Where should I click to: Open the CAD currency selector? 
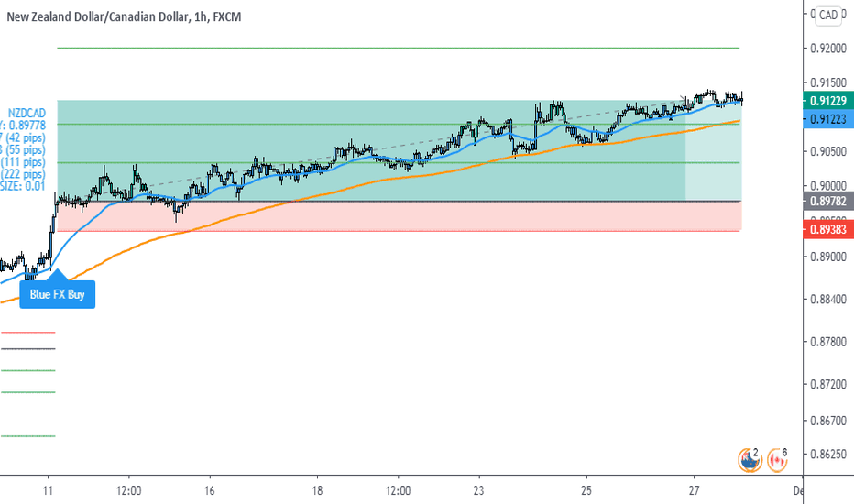click(828, 15)
